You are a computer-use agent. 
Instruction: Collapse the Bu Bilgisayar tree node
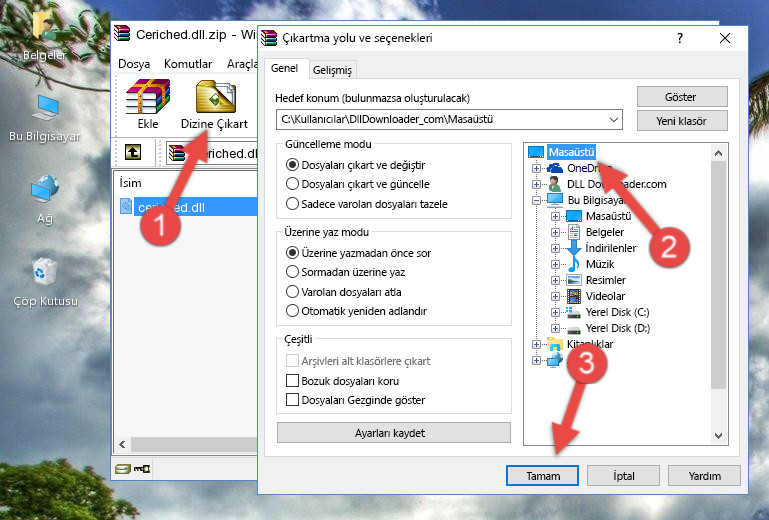(x=537, y=200)
